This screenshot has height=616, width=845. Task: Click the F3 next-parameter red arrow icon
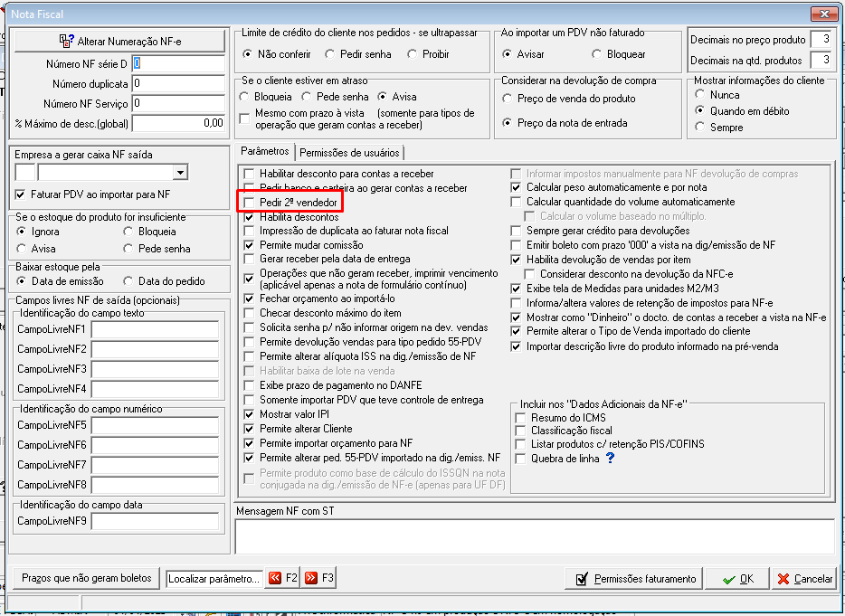311,578
